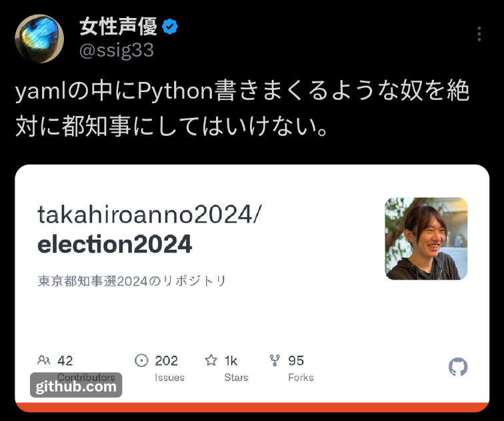
Task: Open the @ssig33 handle link
Action: (117, 51)
